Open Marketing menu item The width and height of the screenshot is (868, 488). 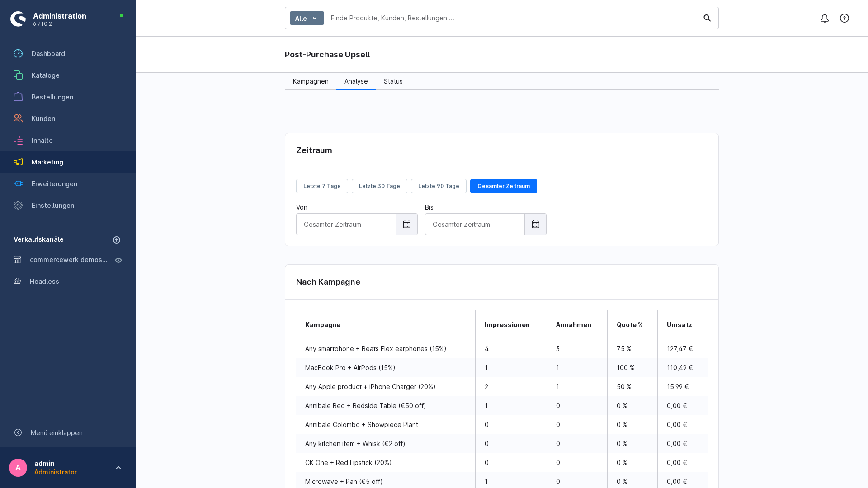pyautogui.click(x=68, y=162)
